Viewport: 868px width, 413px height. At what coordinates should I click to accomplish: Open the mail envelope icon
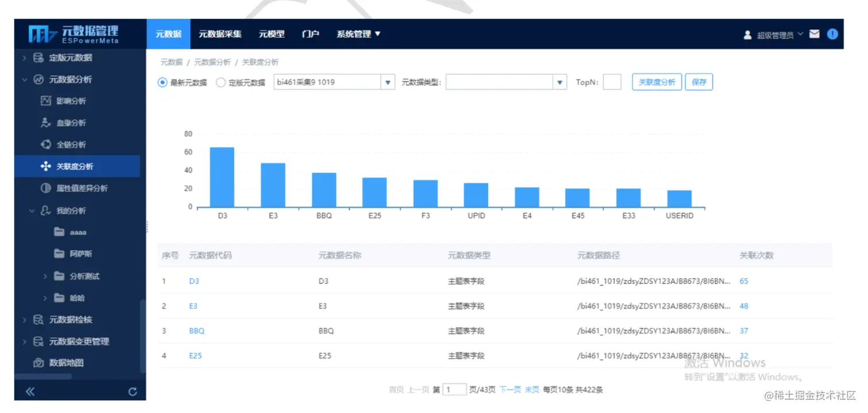coord(814,34)
